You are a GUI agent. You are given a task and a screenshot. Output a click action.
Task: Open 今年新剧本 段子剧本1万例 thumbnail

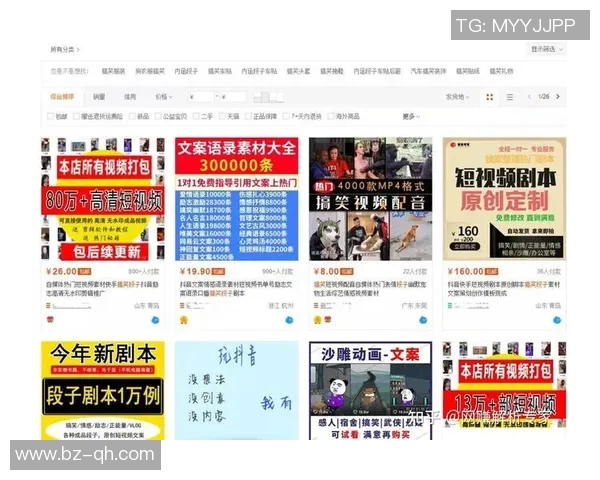coord(103,390)
